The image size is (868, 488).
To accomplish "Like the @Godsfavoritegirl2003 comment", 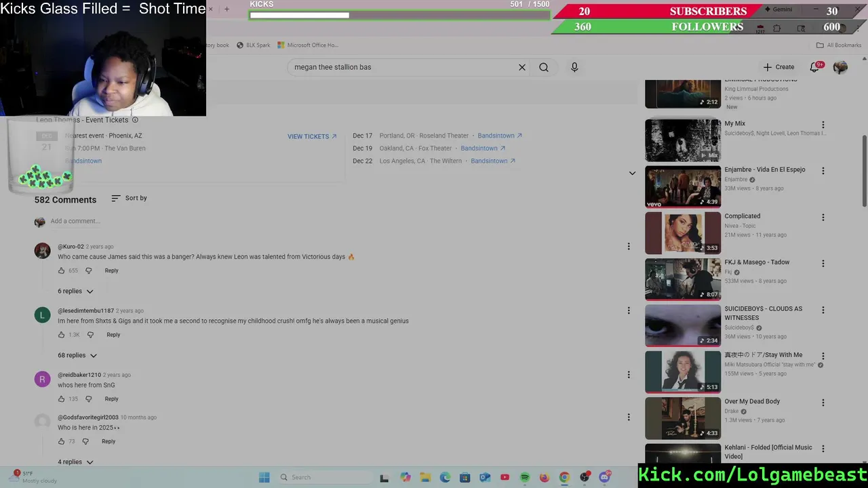I will pos(61,441).
